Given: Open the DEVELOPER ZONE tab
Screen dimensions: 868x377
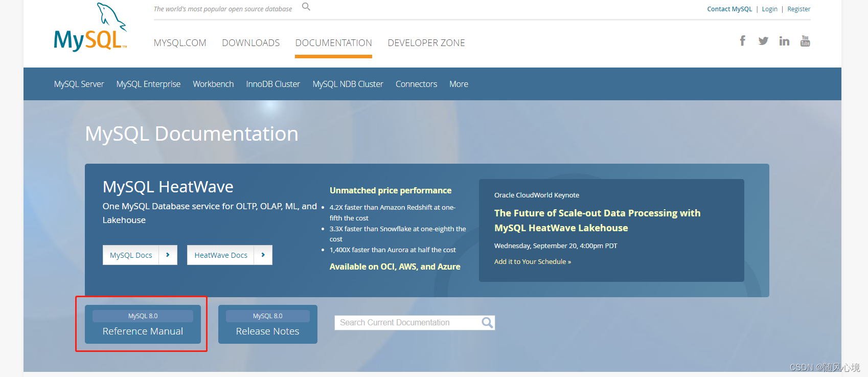Looking at the screenshot, I should click(426, 43).
